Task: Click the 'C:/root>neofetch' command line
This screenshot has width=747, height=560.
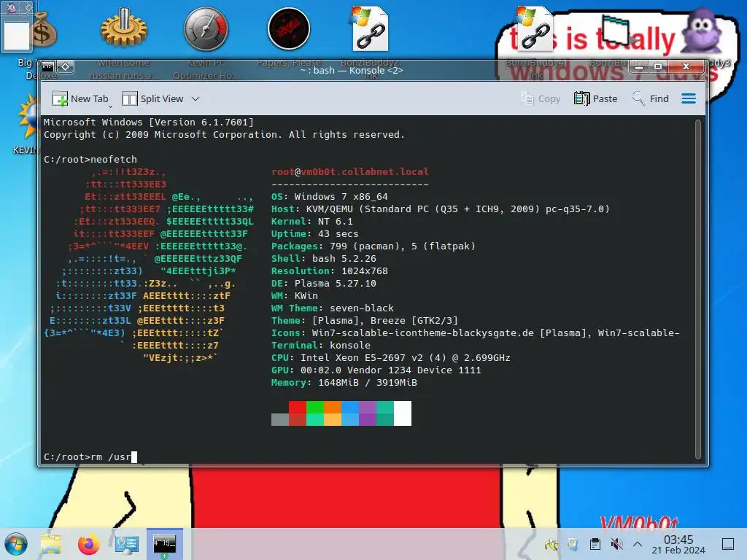Action: pos(90,160)
